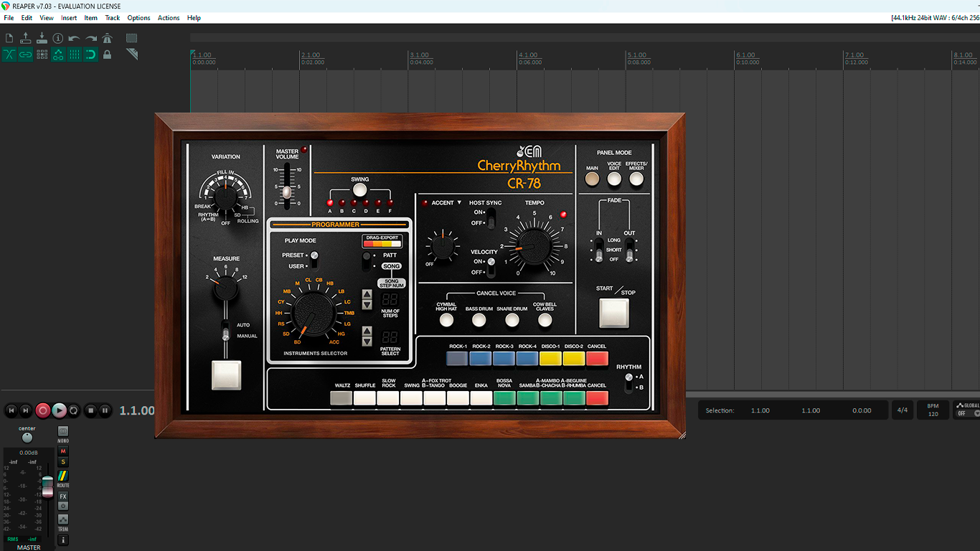Click the master volume fader
Image resolution: width=980 pixels, height=551 pixels.
[47, 486]
